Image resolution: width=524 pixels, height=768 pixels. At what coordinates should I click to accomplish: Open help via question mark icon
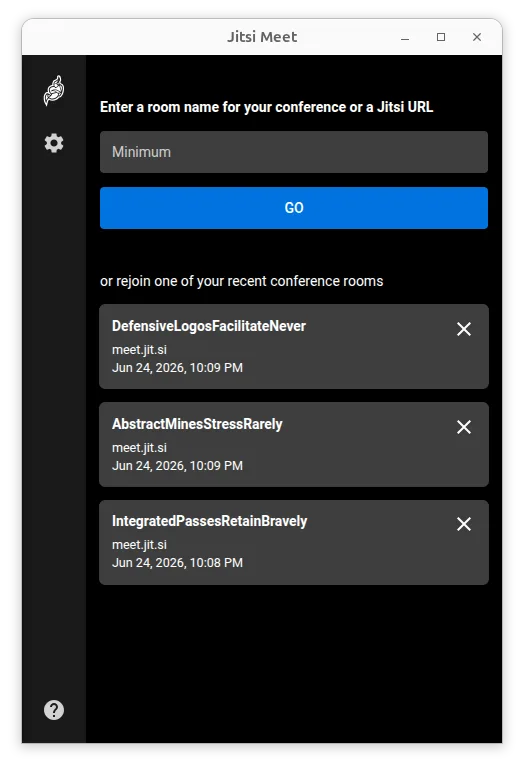54,710
